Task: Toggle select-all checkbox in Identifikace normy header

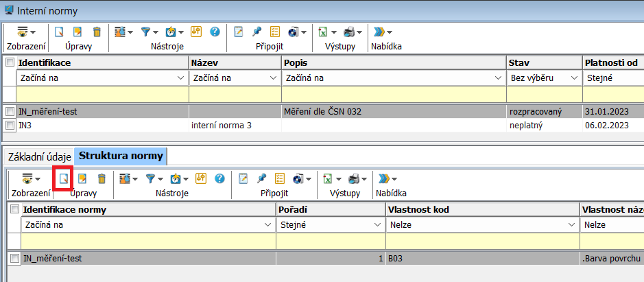Action: (15, 209)
